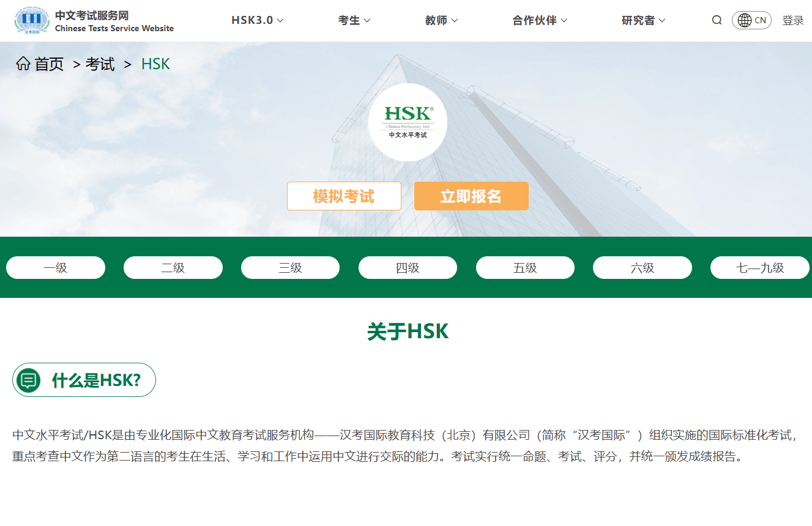Select the 五级 level tab
This screenshot has height=526, width=812.
pyautogui.click(x=525, y=267)
